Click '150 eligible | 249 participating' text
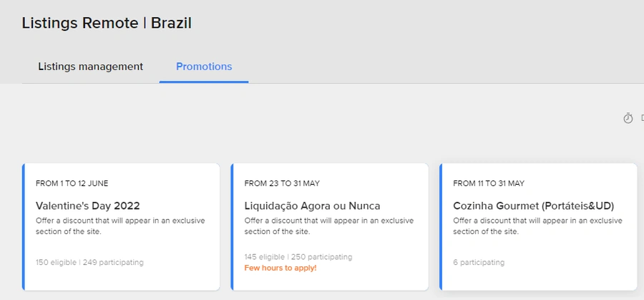The width and height of the screenshot is (644, 300). 89,262
